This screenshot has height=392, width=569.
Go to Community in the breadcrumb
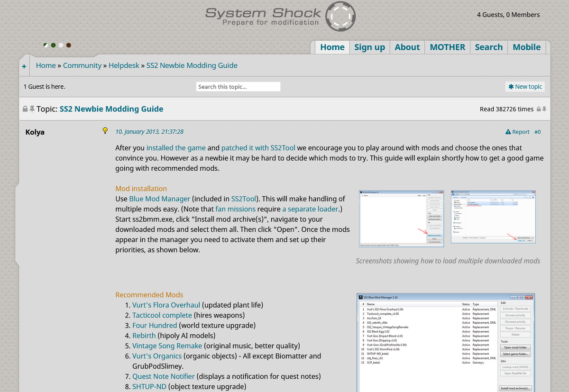click(82, 65)
